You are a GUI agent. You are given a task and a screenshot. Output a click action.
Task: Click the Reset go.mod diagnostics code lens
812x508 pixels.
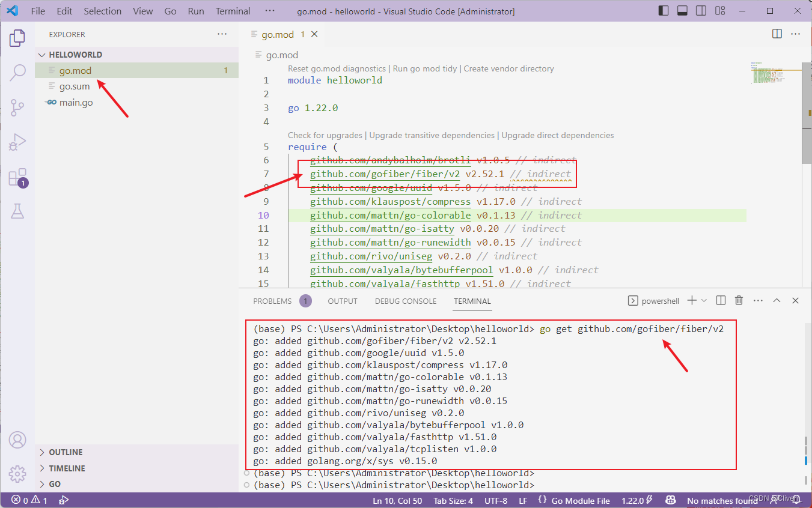[x=337, y=68]
